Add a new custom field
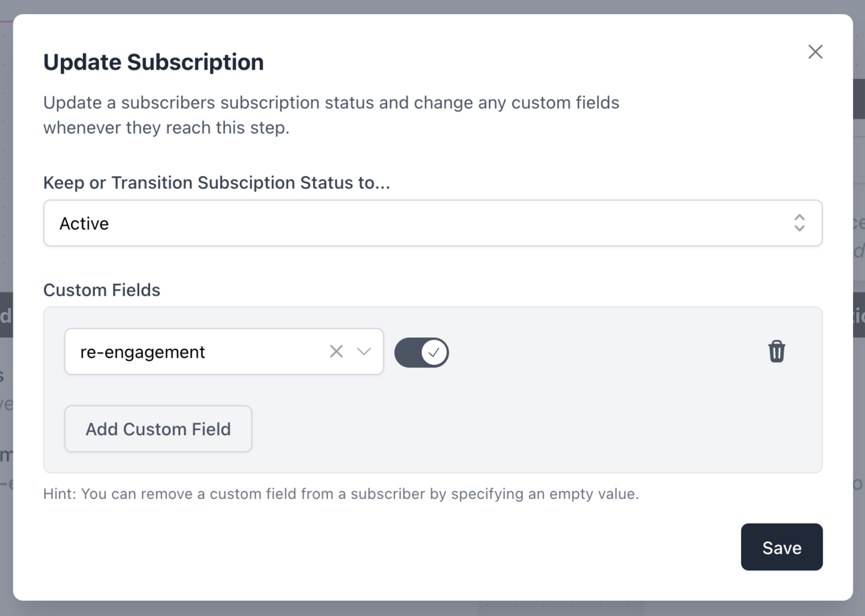865x616 pixels. point(158,429)
